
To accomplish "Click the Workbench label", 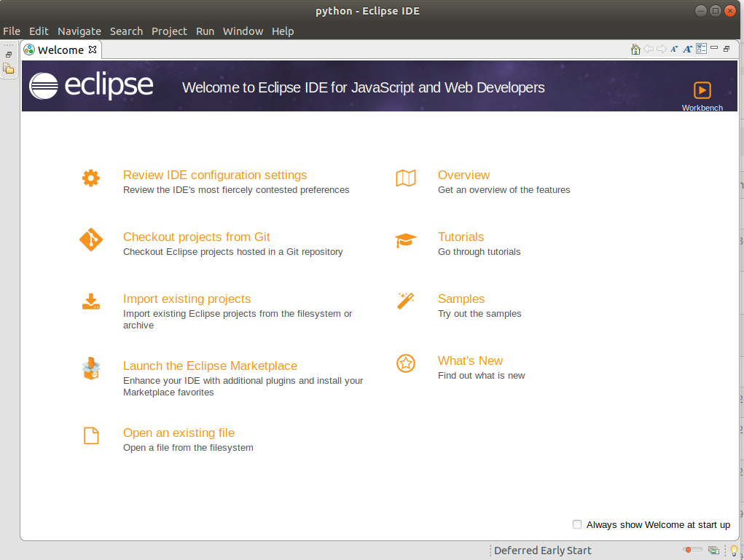I will pyautogui.click(x=702, y=108).
